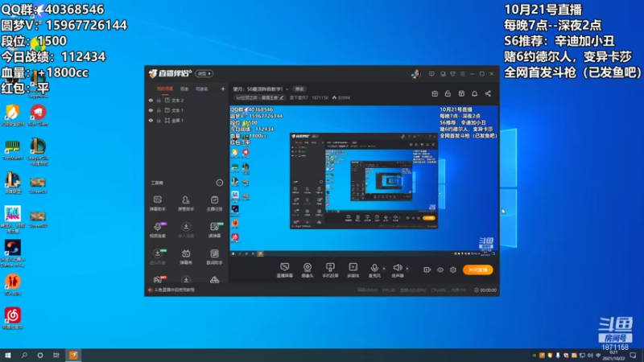Open taskbar search
The width and height of the screenshot is (644, 362).
click(24, 355)
